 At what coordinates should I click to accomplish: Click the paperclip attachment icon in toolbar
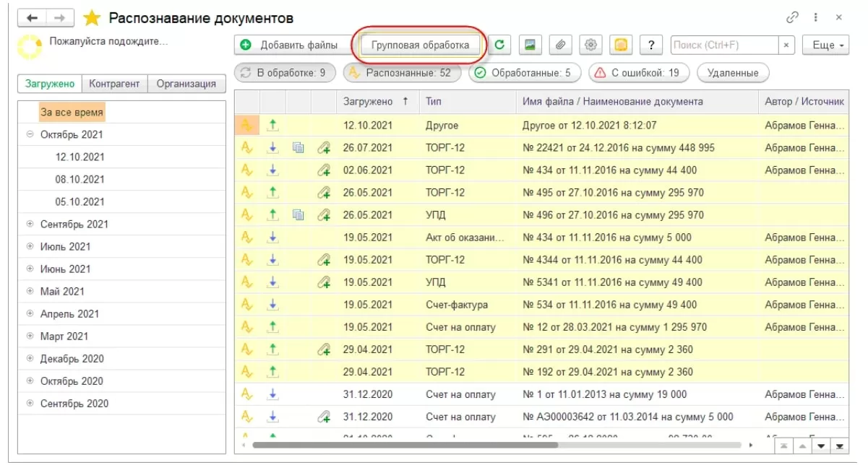(x=560, y=45)
